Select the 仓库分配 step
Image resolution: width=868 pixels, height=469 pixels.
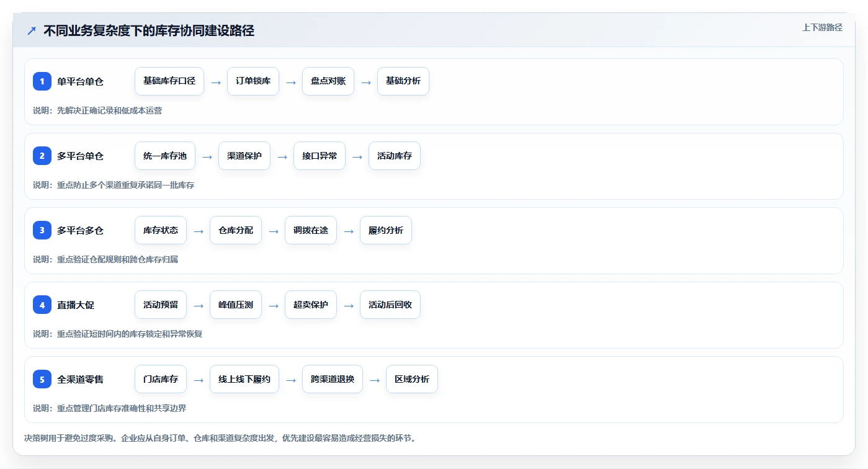(236, 230)
